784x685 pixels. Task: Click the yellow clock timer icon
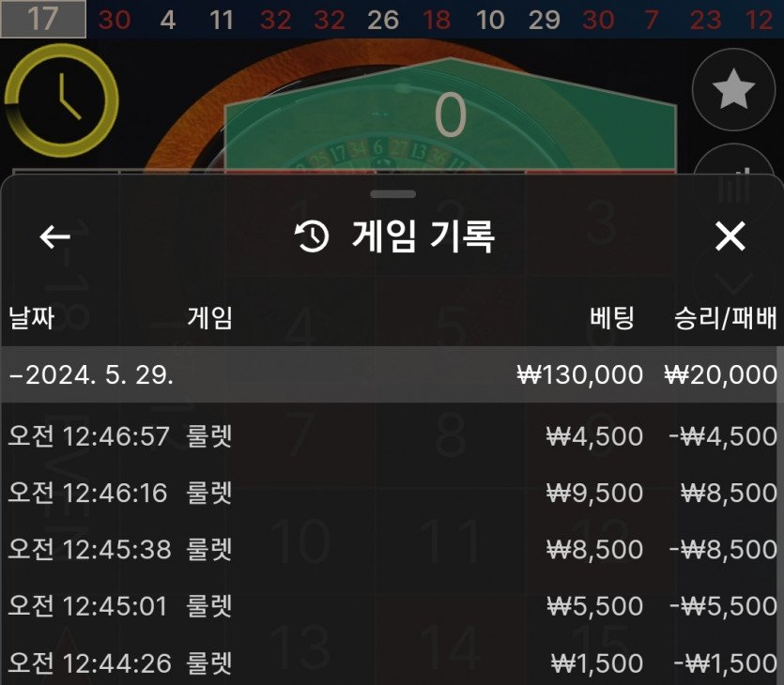pos(62,100)
